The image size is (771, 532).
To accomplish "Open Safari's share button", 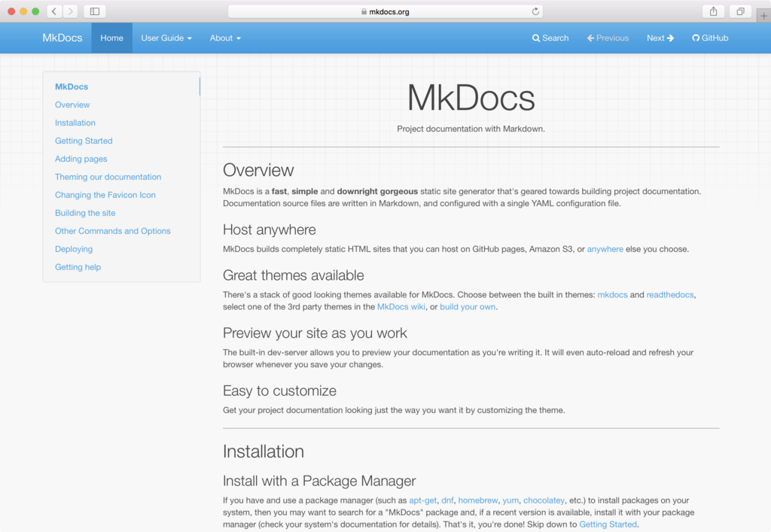I will point(714,11).
